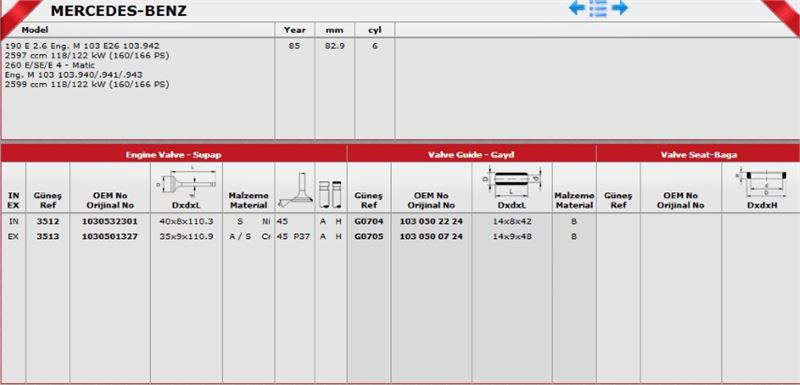Screen dimensions: 800x385
Task: Select the Valve Seat-Baga section header
Action: tap(698, 155)
